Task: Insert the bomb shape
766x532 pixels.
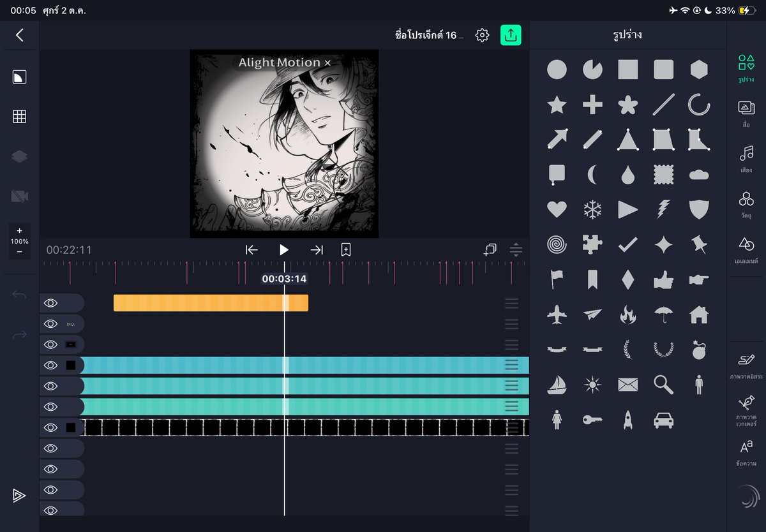Action: point(699,349)
